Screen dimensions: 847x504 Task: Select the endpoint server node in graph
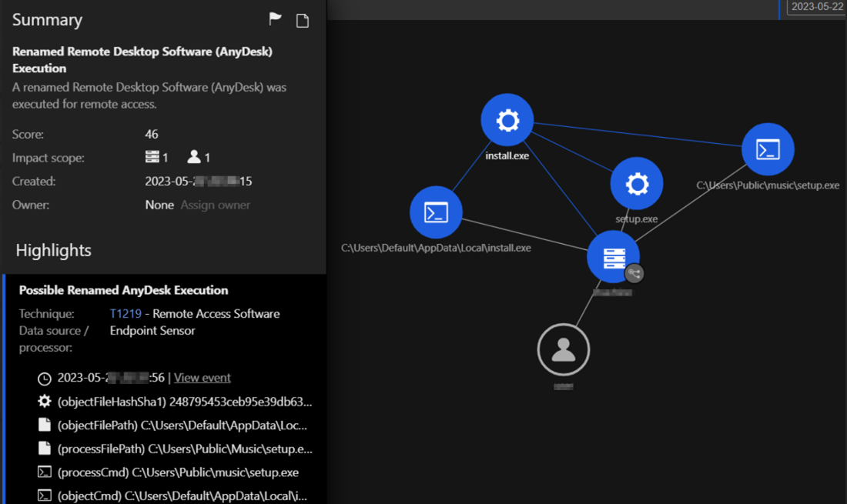613,257
